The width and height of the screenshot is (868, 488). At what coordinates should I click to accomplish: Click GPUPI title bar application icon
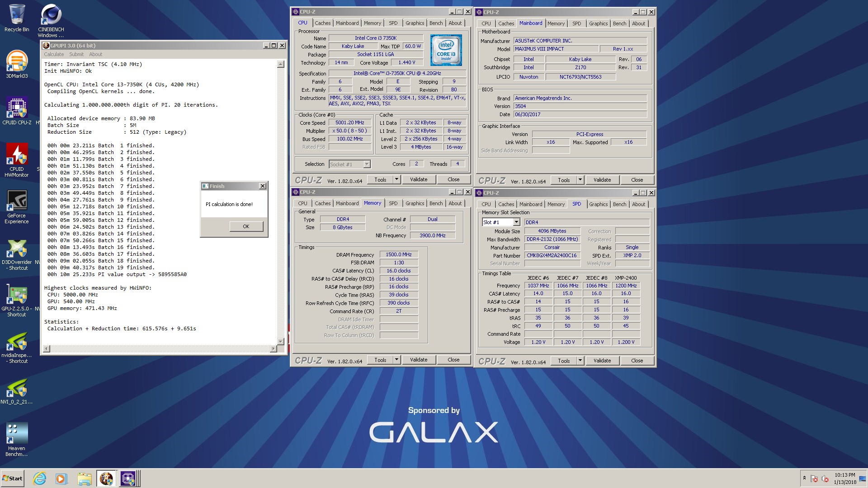point(46,46)
